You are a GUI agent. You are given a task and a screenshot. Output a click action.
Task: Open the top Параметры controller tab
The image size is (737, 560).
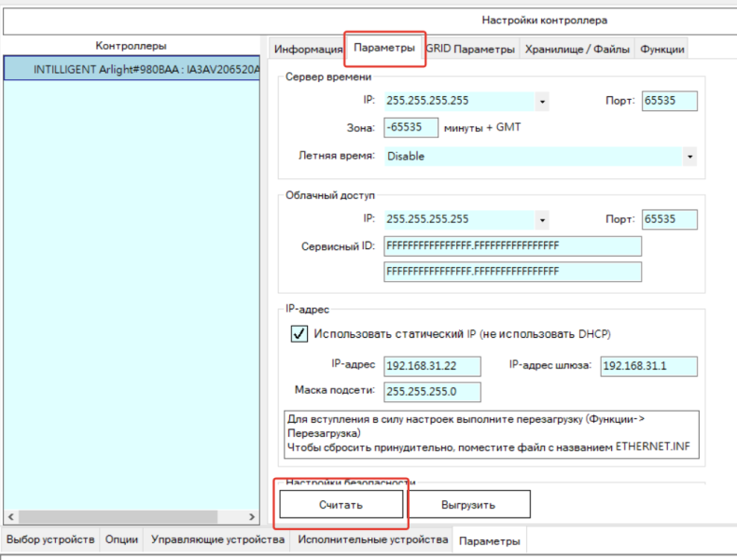pyautogui.click(x=384, y=48)
